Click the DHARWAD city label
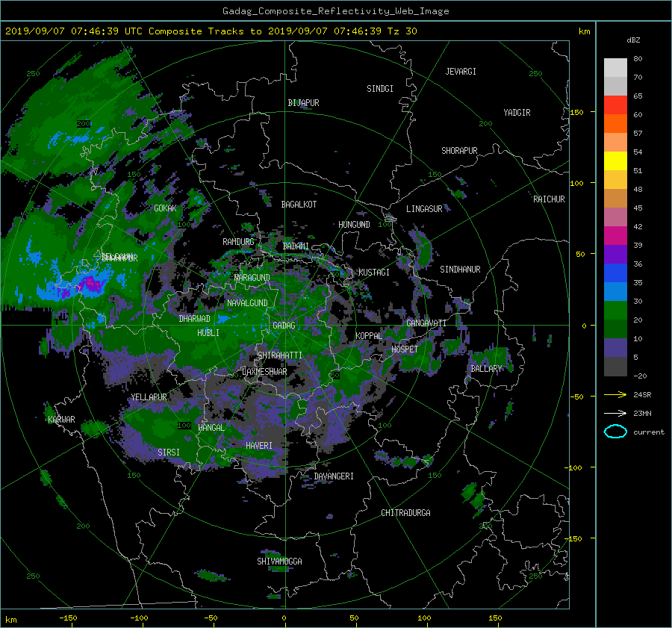 coord(195,319)
